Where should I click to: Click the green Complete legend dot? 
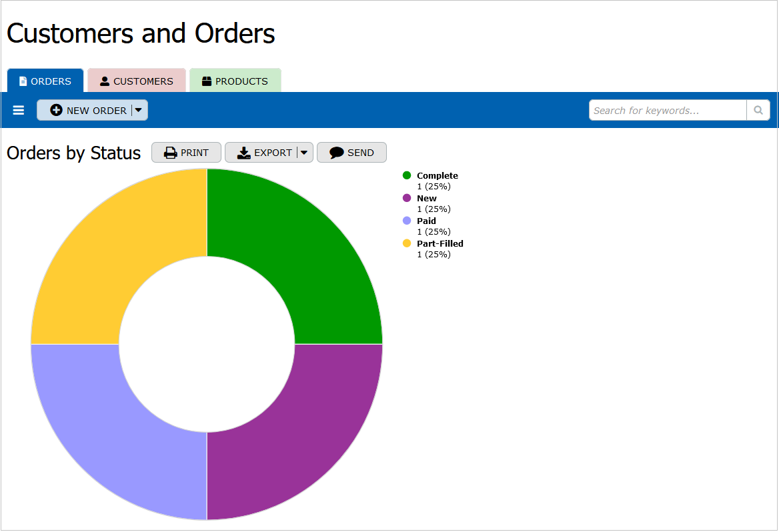[407, 175]
